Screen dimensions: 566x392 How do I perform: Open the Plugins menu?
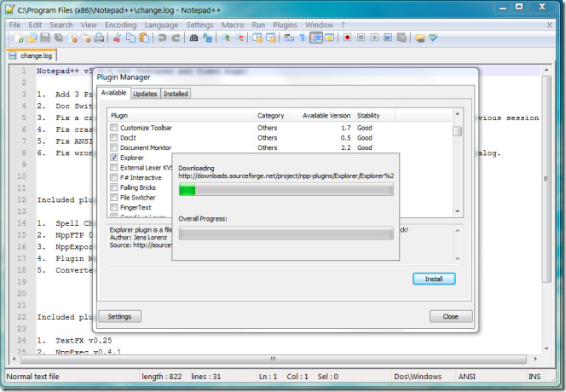coord(285,25)
